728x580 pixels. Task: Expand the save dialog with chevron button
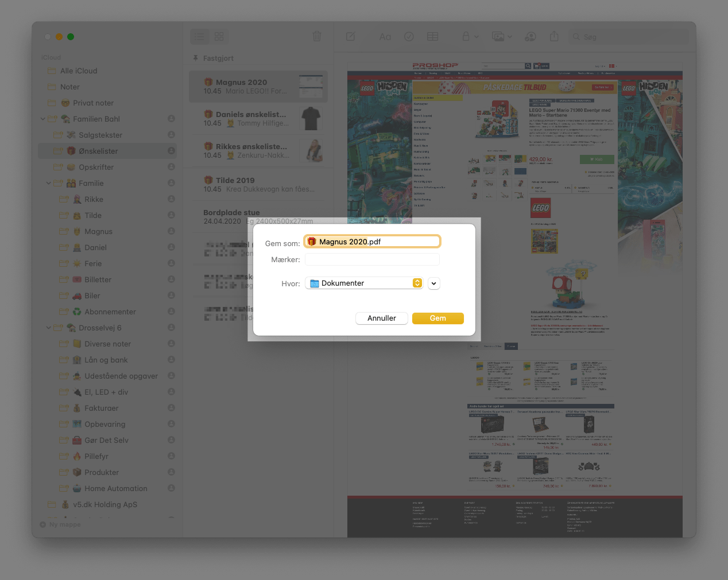434,283
